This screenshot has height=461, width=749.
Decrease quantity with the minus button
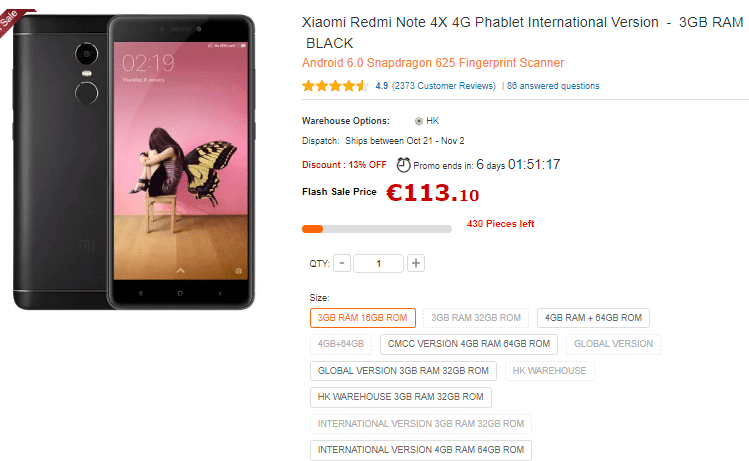point(342,263)
